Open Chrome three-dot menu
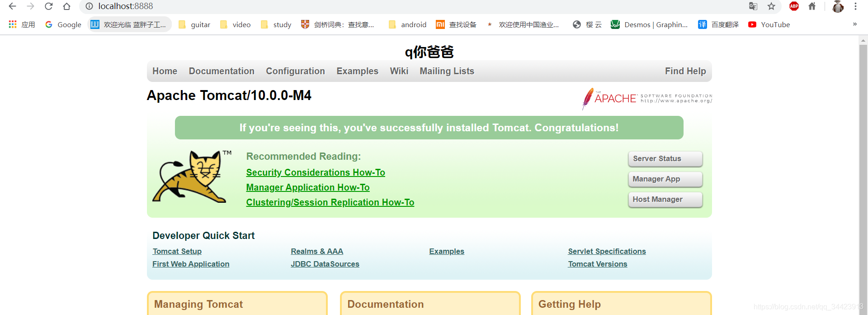 (x=855, y=6)
